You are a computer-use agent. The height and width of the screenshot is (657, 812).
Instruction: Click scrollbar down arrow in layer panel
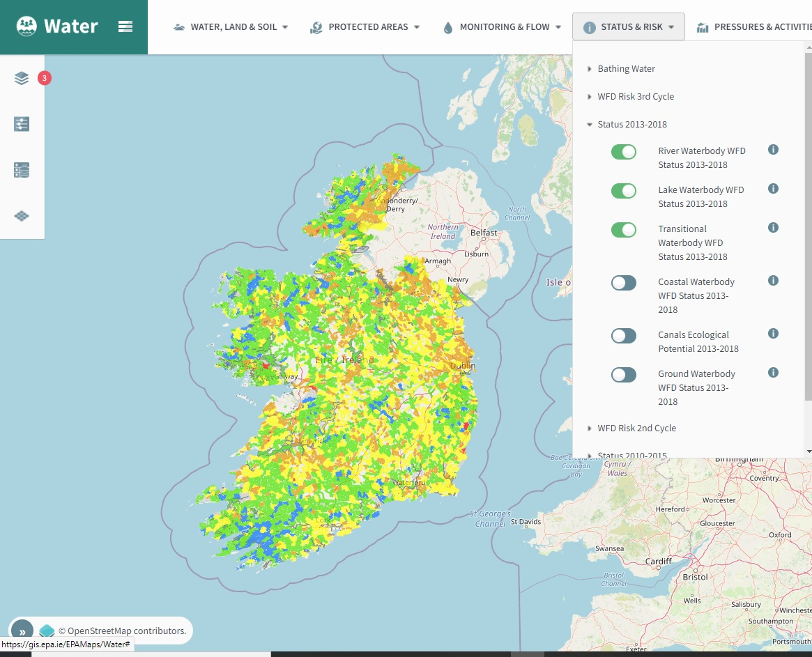(809, 451)
